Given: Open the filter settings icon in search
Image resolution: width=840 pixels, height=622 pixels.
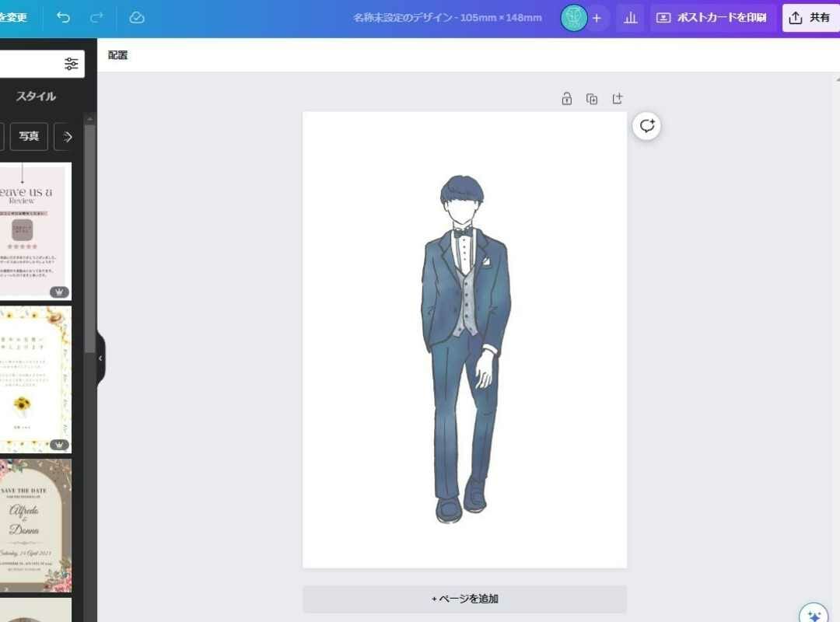Looking at the screenshot, I should point(72,64).
